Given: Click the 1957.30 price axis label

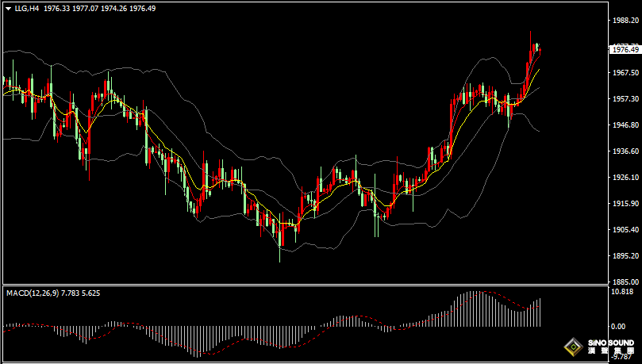Looking at the screenshot, I should [625, 98].
